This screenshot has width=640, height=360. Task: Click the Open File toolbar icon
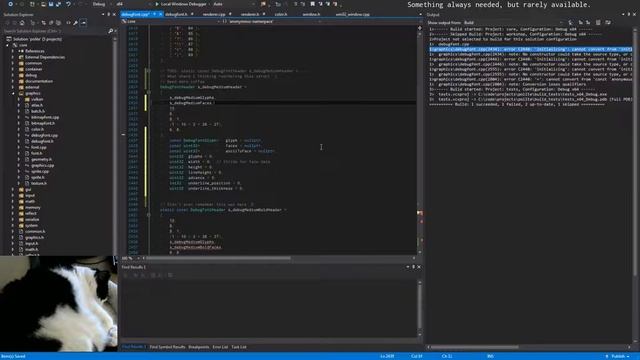[43, 4]
